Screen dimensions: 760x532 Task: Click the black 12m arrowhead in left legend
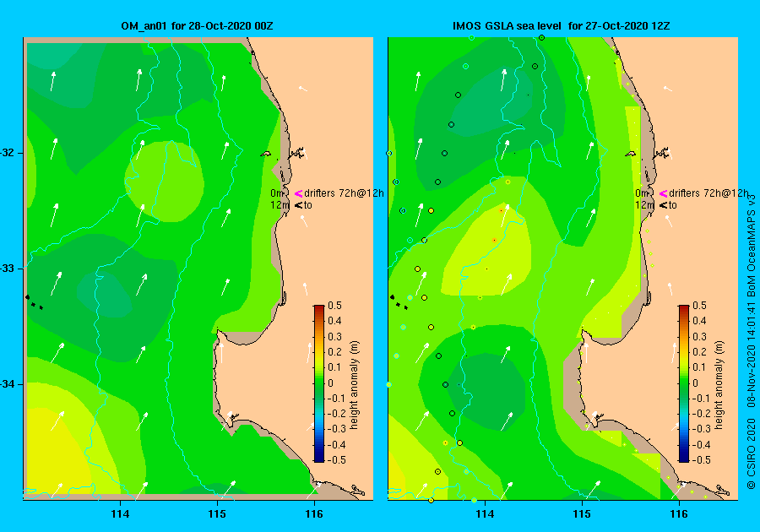click(299, 205)
